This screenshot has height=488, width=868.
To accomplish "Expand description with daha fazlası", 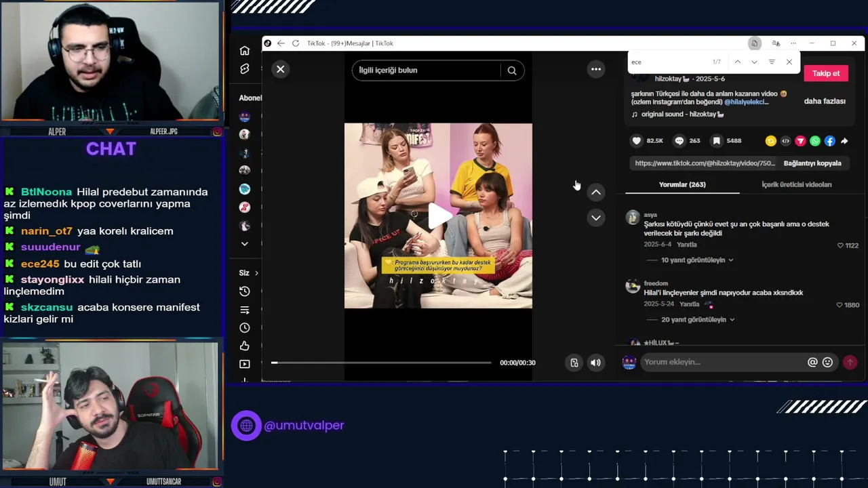I will click(x=825, y=101).
